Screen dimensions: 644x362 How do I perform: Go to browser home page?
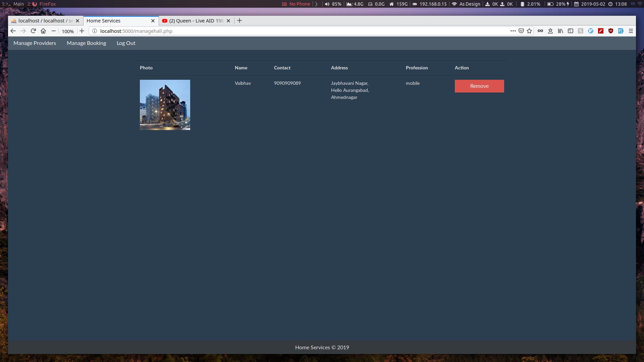click(x=43, y=31)
